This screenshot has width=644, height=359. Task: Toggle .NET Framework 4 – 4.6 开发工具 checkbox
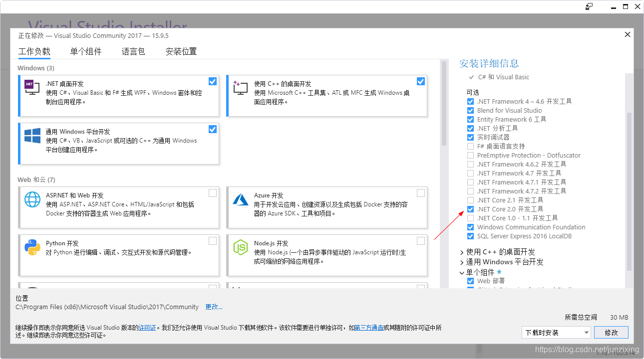(470, 101)
